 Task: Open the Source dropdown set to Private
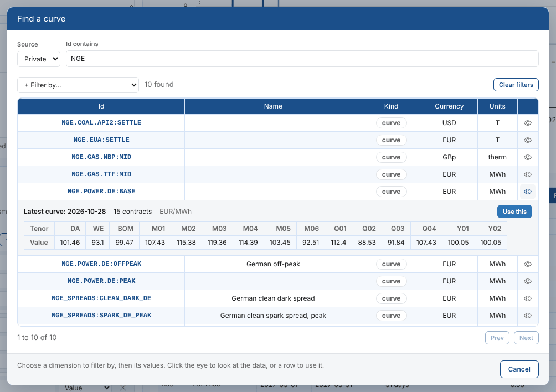click(39, 59)
